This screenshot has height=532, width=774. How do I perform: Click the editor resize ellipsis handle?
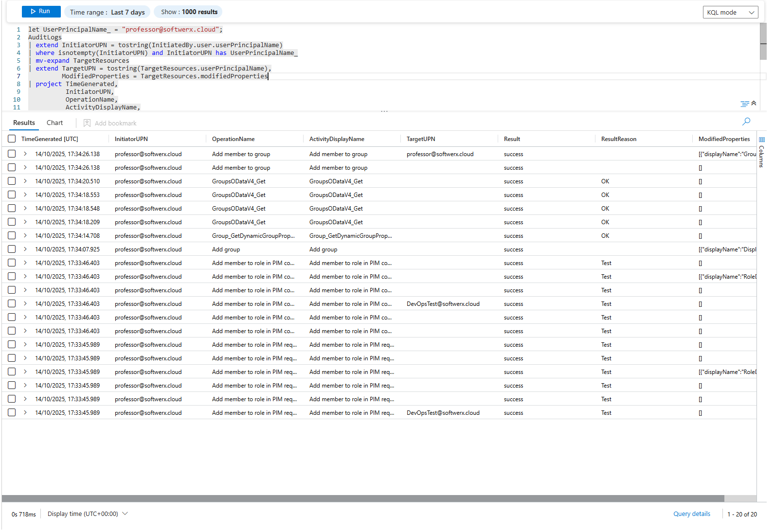[x=384, y=112]
